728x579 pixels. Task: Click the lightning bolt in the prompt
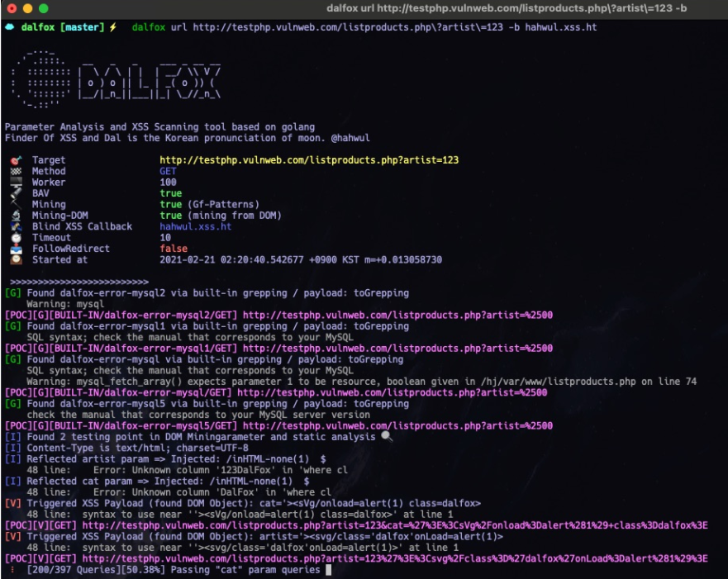pos(113,27)
